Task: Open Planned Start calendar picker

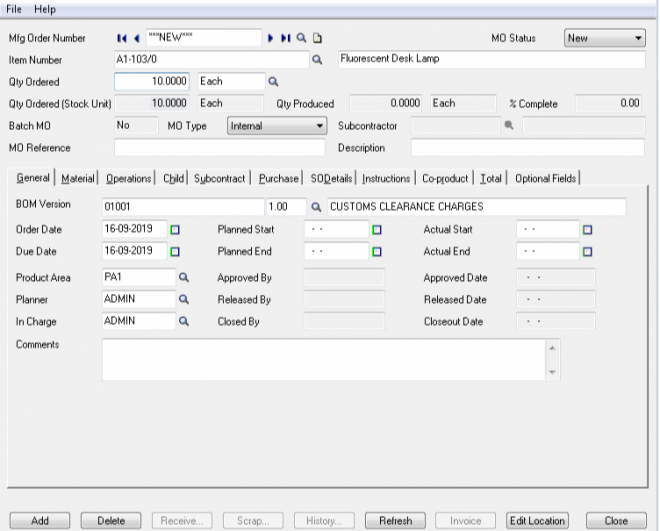Action: [377, 229]
